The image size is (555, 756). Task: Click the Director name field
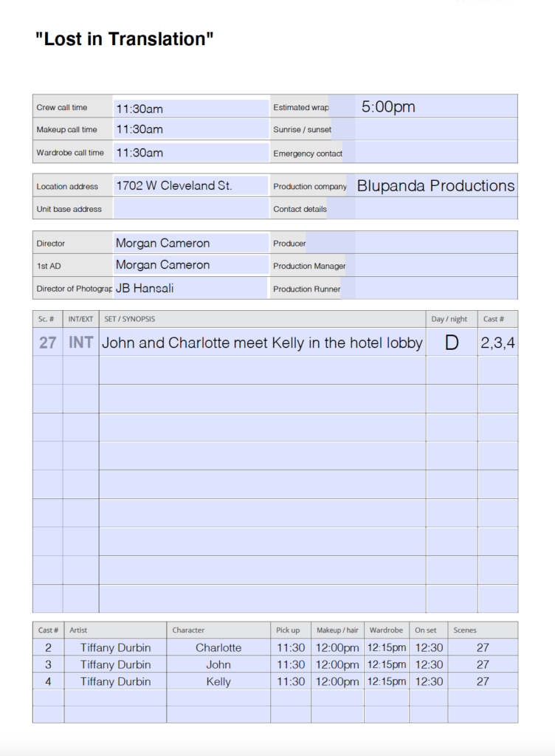coord(190,243)
